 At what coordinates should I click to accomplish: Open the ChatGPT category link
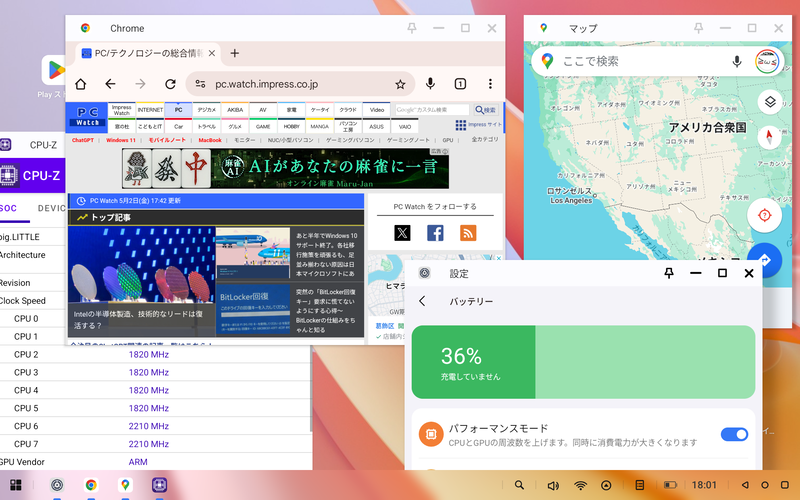pos(83,140)
